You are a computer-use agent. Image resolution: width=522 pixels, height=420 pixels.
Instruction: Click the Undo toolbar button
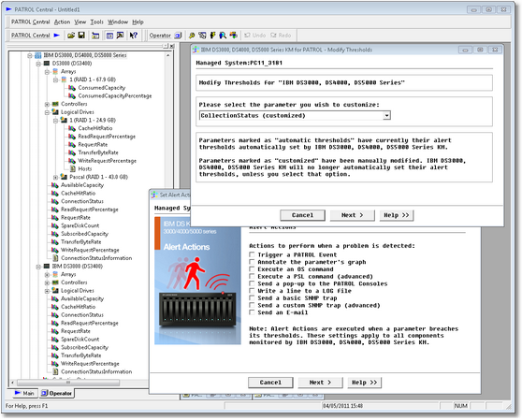(255, 36)
